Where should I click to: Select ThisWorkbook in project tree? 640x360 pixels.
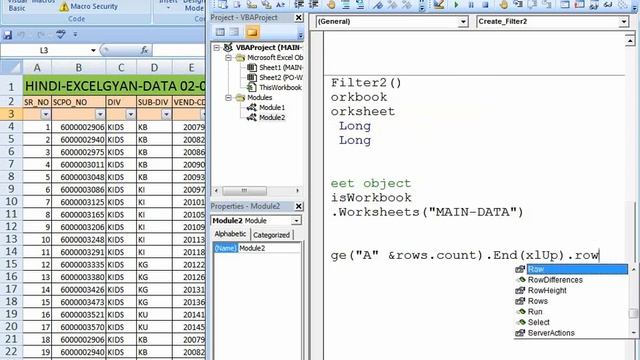[x=280, y=87]
